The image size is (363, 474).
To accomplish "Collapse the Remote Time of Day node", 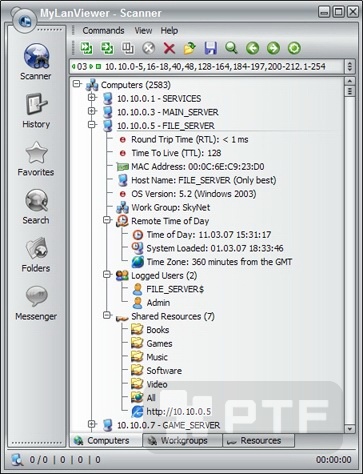I will point(107,220).
